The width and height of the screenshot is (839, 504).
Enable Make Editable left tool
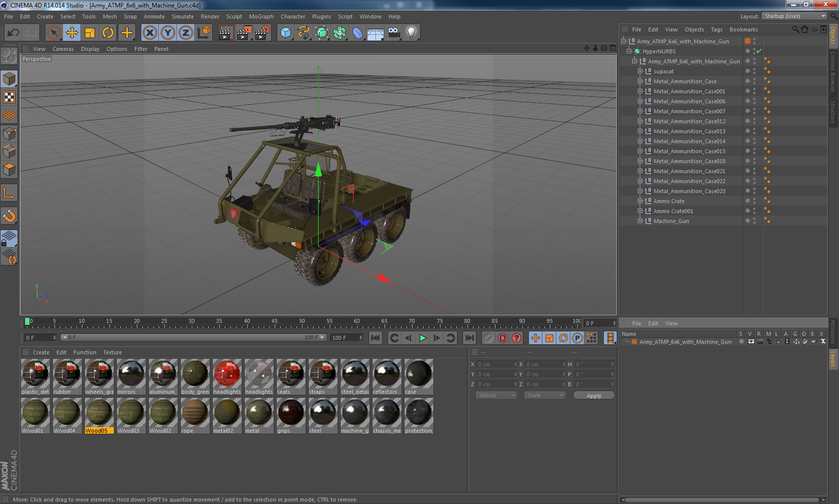[9, 56]
